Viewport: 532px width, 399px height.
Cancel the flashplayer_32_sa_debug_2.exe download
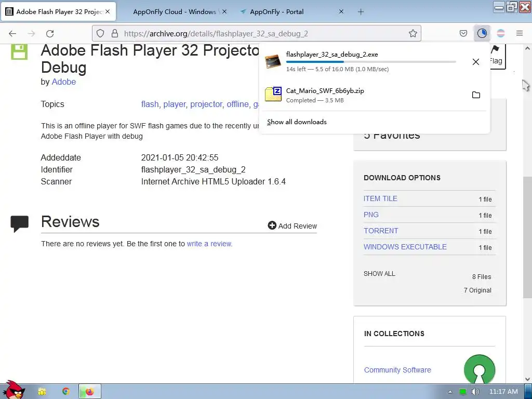click(476, 62)
